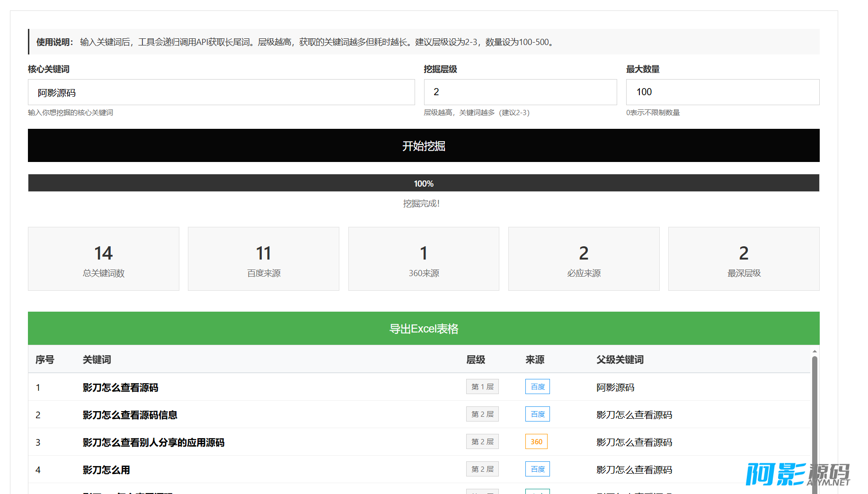Screen dimensions: 868x494
Task: Click the results table scrollbar up arrow
Action: pos(815,351)
